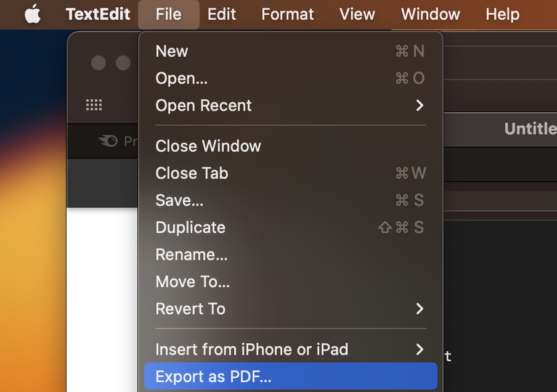The image size is (557, 392).
Task: Select New from the File menu
Action: (x=171, y=51)
